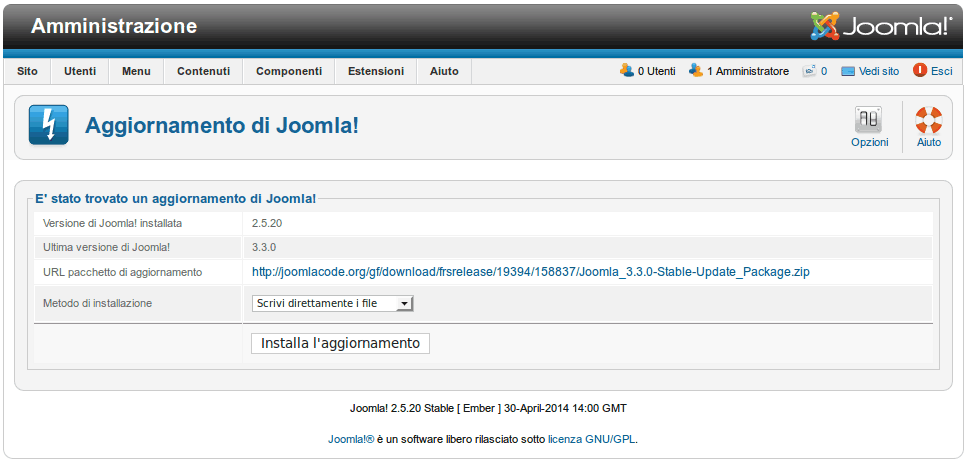Click the messages icon in status bar
This screenshot has height=465, width=965.
coord(809,71)
